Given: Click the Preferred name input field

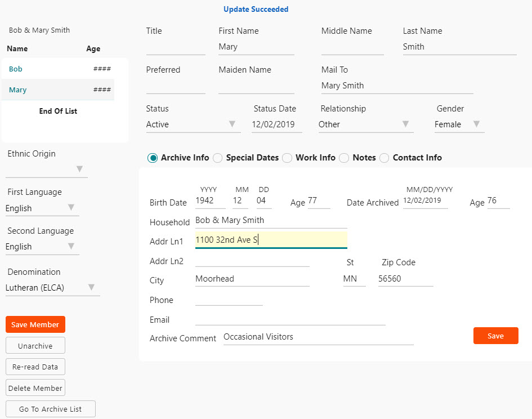Looking at the screenshot, I should (176, 86).
